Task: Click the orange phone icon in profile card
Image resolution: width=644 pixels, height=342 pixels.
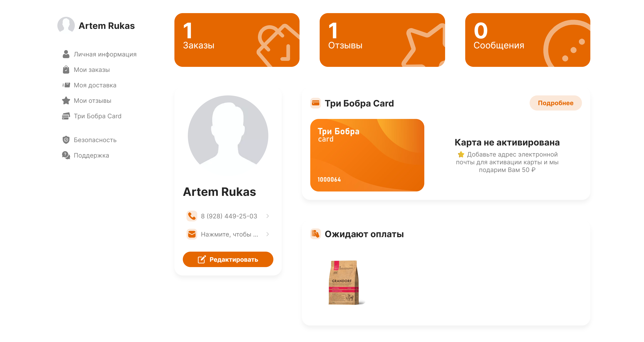Action: click(192, 216)
